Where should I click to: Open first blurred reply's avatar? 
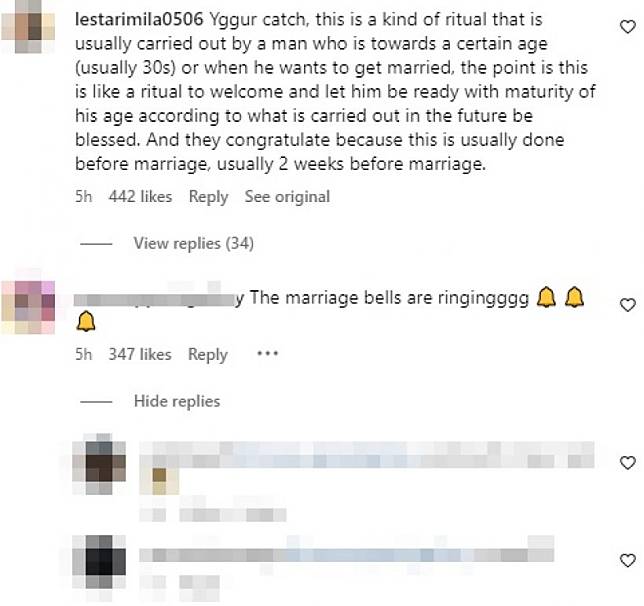(99, 464)
